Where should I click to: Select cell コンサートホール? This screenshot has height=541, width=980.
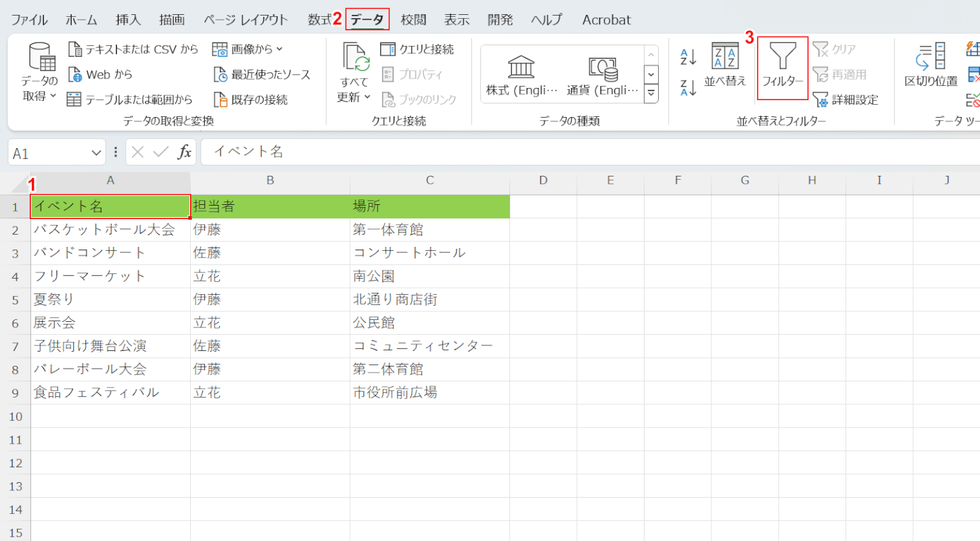pos(429,253)
